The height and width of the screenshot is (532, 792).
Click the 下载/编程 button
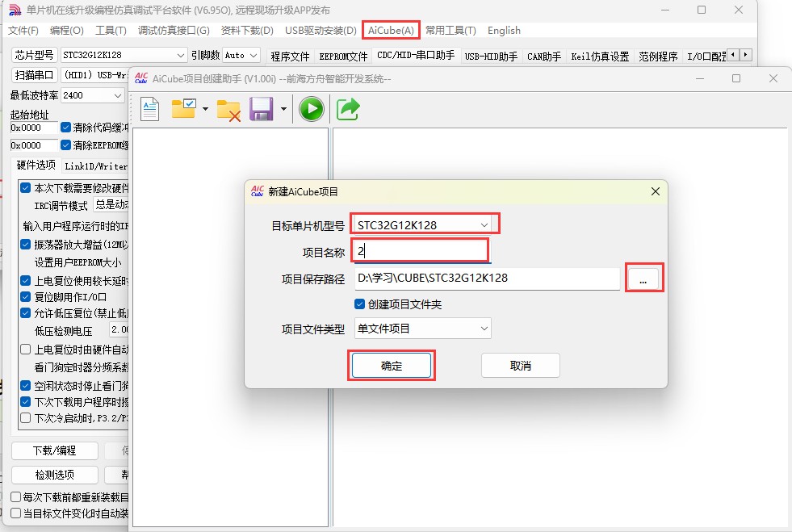(x=55, y=450)
